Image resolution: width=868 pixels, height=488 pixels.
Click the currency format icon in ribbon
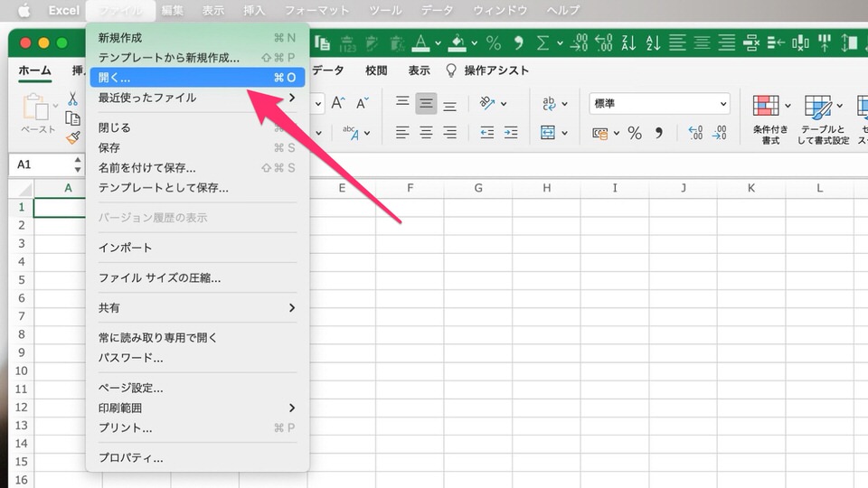pos(600,133)
